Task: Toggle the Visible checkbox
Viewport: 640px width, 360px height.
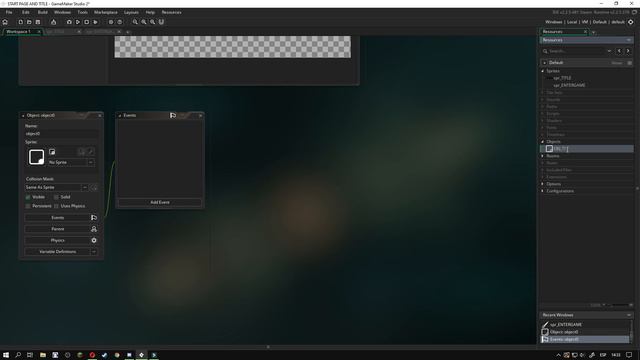Action: [28, 197]
